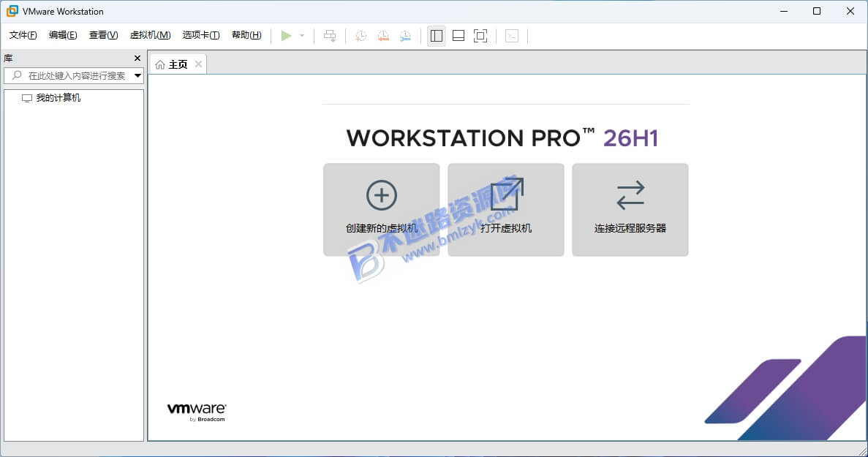The height and width of the screenshot is (457, 868).
Task: Click 连接远程服务器 button
Action: [630, 210]
